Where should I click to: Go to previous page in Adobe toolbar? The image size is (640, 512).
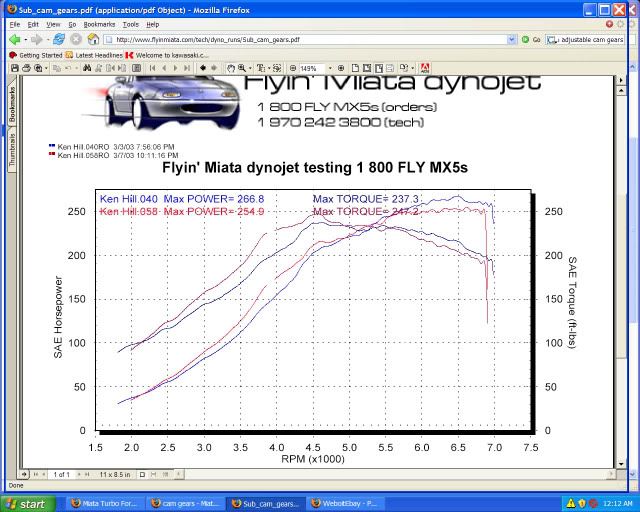click(x=164, y=68)
